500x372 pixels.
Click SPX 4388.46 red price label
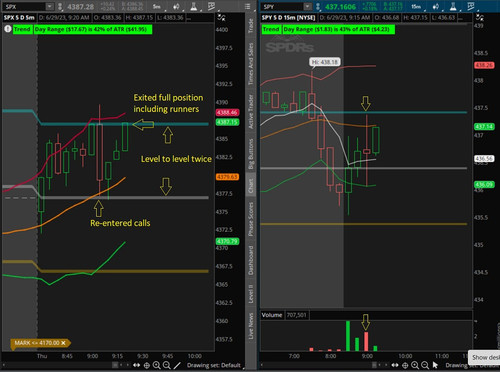tap(227, 112)
